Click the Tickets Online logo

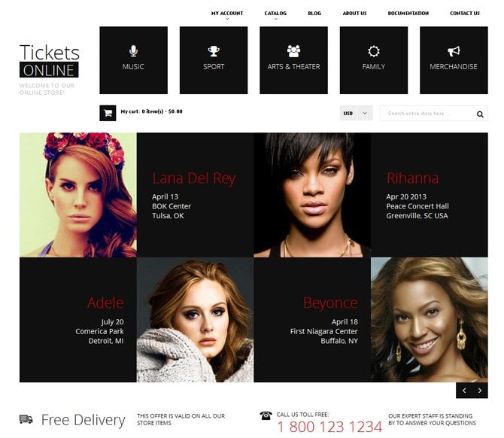(x=49, y=60)
